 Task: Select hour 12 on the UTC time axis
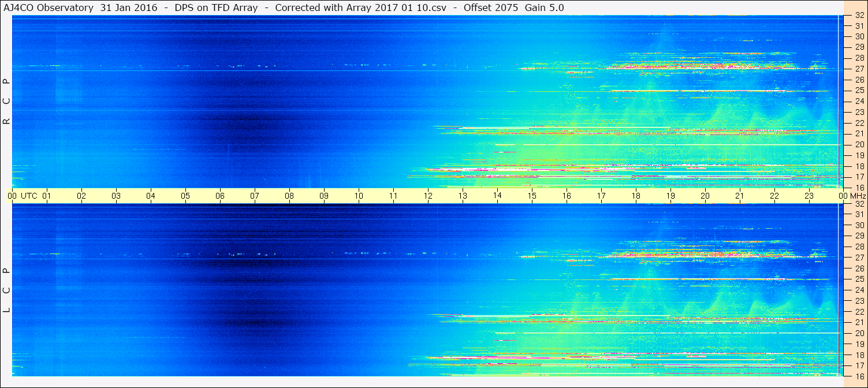click(428, 196)
